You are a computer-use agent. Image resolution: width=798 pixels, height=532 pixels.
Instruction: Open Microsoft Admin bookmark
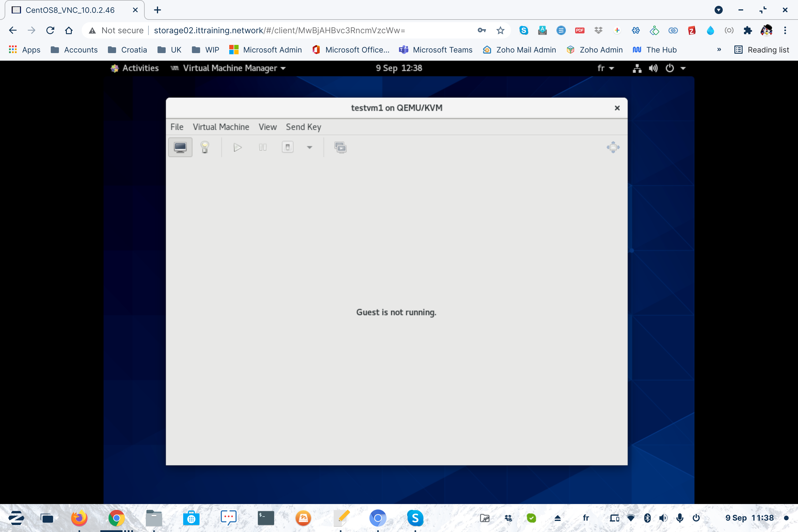coord(265,50)
